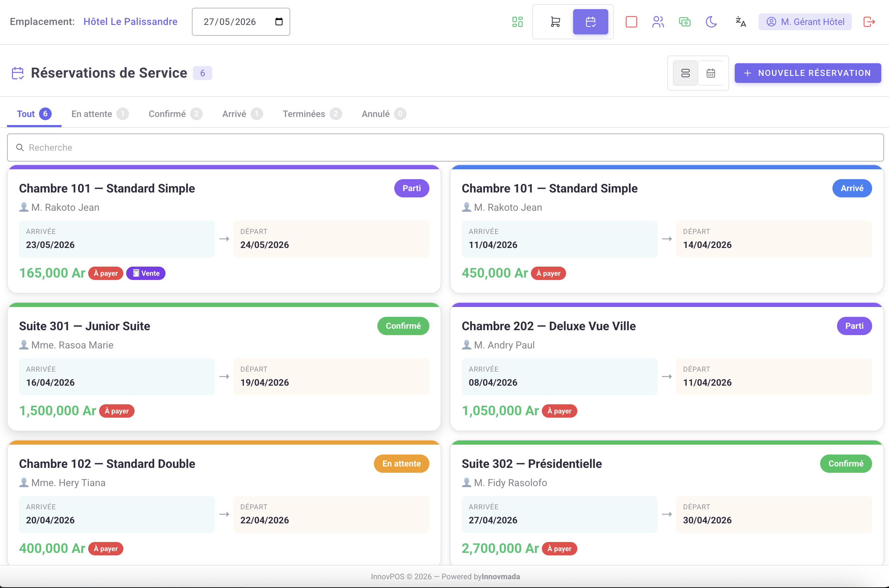Image resolution: width=889 pixels, height=588 pixels.
Task: Click guest name Mme. Rasoa Marie
Action: click(72, 345)
